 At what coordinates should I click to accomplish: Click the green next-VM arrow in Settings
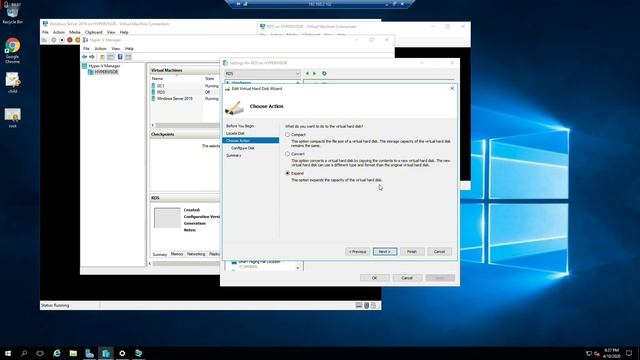pos(315,73)
